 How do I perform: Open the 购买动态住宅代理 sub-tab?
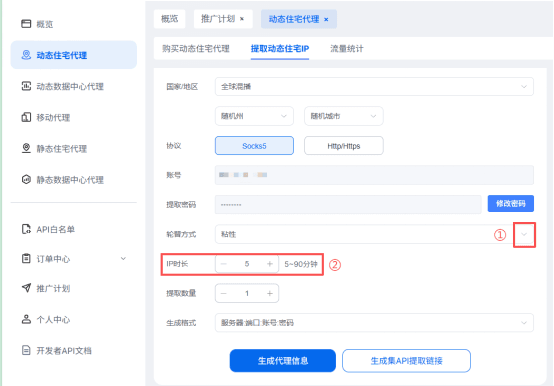196,48
